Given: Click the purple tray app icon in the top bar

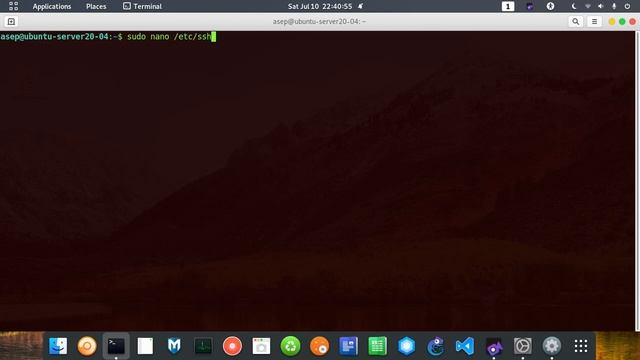Looking at the screenshot, I should [529, 6].
